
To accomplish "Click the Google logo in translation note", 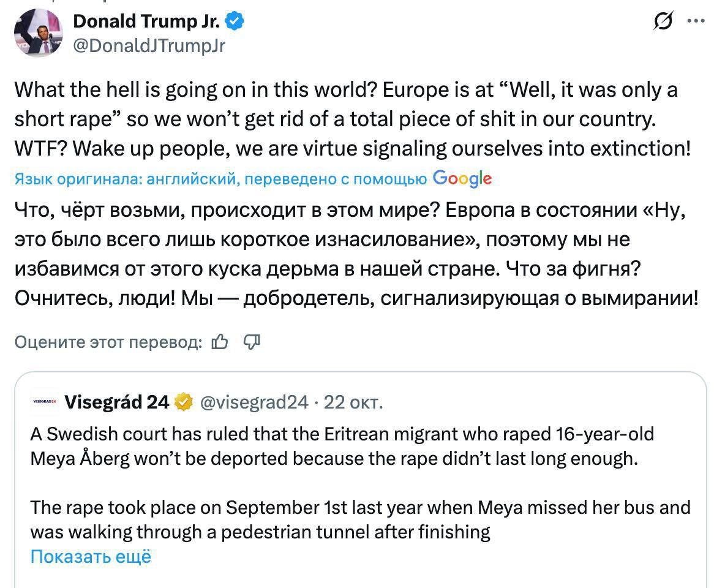I will (x=462, y=178).
